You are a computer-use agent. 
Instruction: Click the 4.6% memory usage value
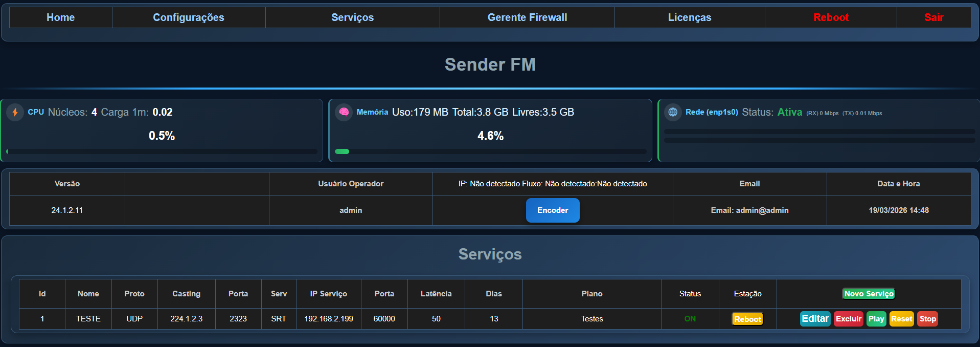click(491, 136)
